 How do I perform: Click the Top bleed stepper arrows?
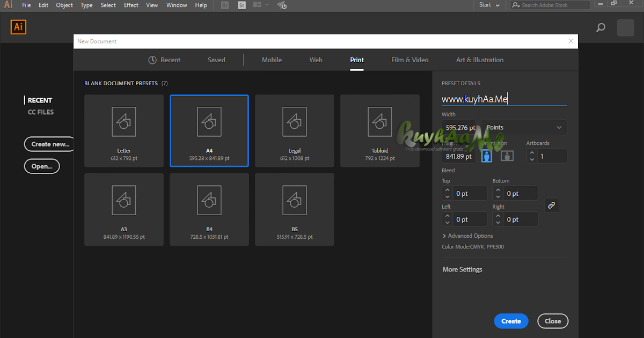pyautogui.click(x=448, y=194)
